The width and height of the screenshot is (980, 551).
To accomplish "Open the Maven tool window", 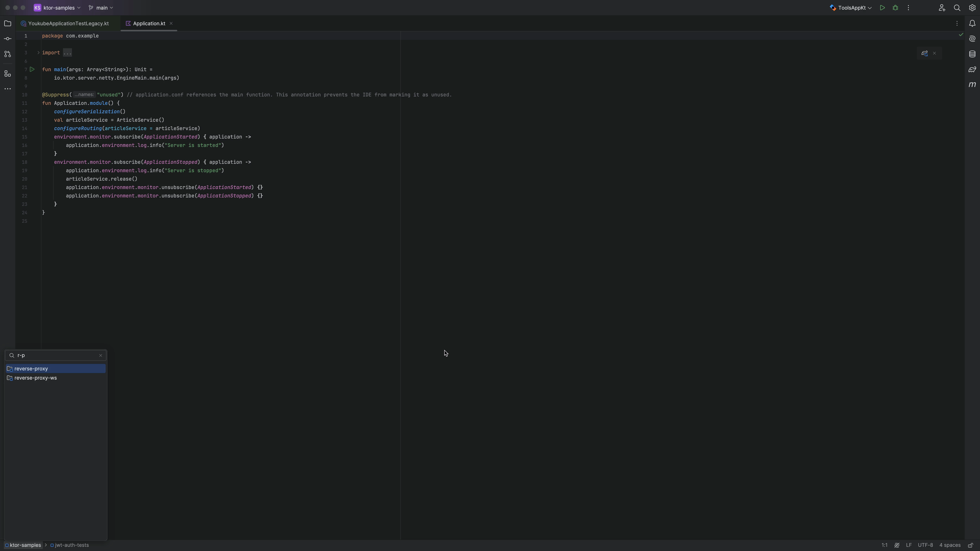I will point(972,85).
